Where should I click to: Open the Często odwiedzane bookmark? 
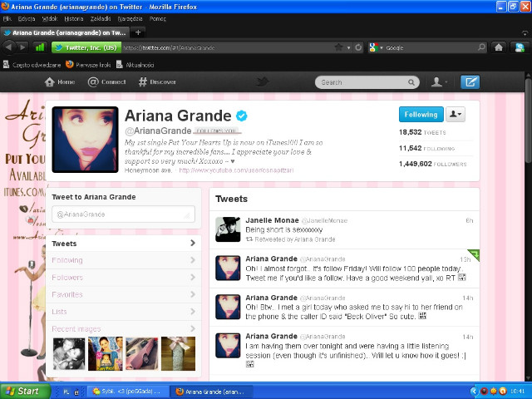[32, 65]
